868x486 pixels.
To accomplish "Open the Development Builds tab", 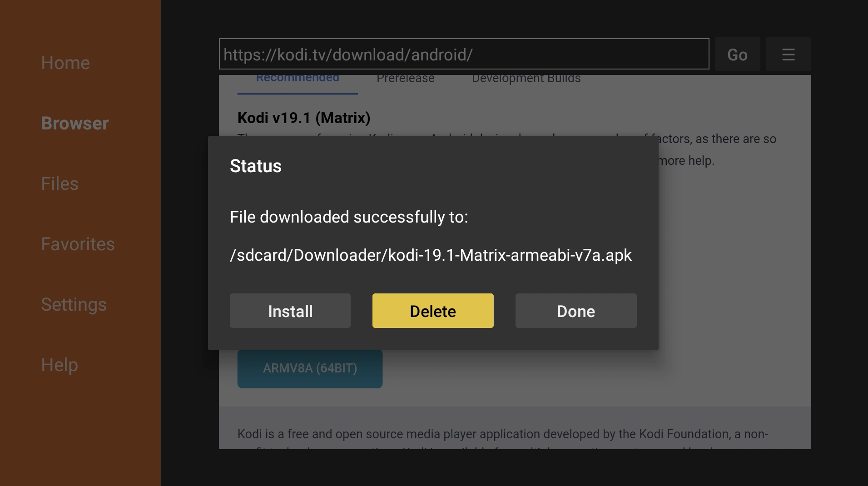I will tap(526, 79).
